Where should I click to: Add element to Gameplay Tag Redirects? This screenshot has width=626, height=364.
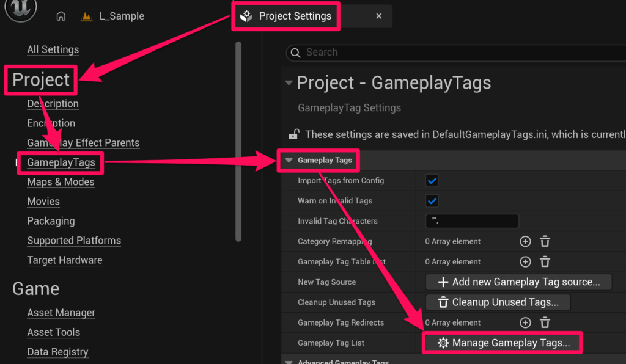pyautogui.click(x=525, y=322)
